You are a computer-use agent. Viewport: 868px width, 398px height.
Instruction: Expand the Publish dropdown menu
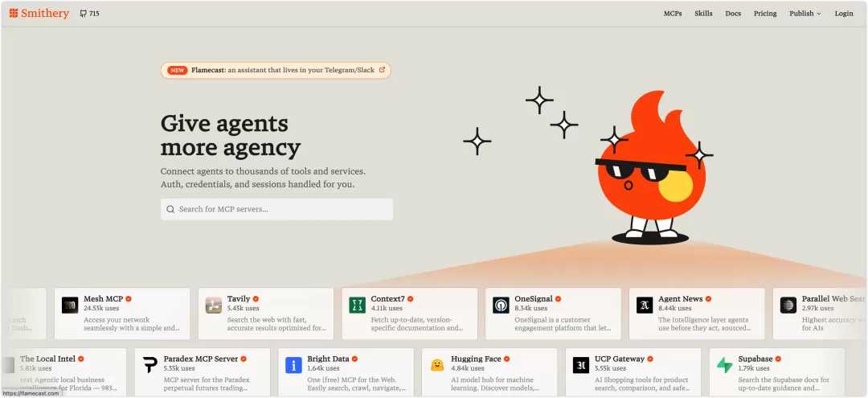click(805, 14)
